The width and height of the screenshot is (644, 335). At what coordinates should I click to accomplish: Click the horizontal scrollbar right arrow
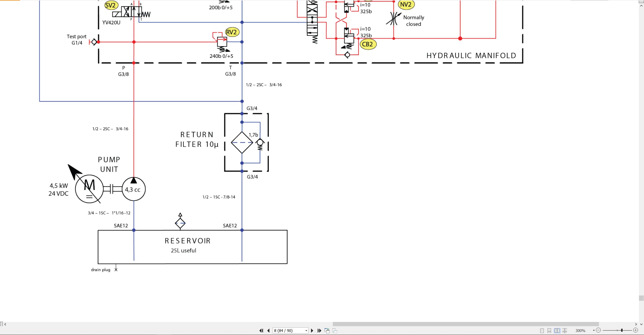pos(636,324)
